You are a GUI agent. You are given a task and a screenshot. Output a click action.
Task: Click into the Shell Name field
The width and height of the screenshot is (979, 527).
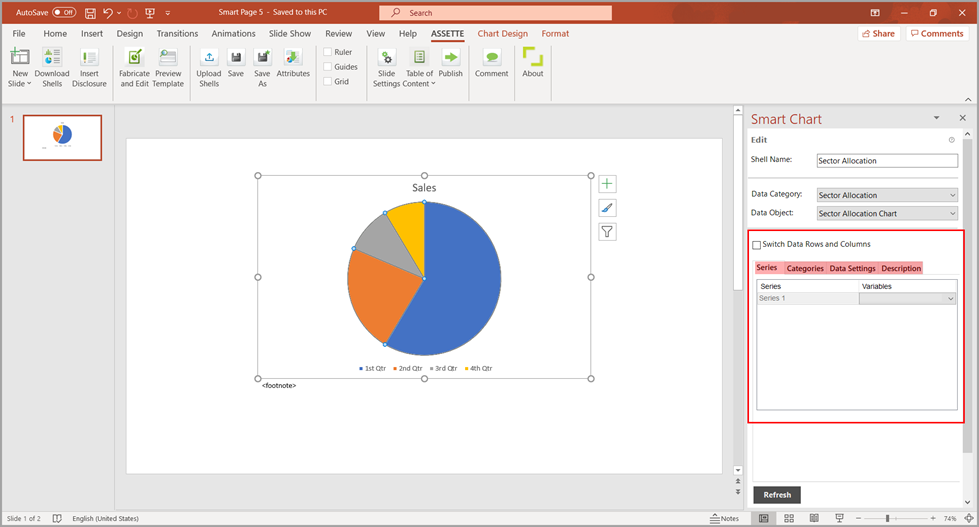point(887,160)
